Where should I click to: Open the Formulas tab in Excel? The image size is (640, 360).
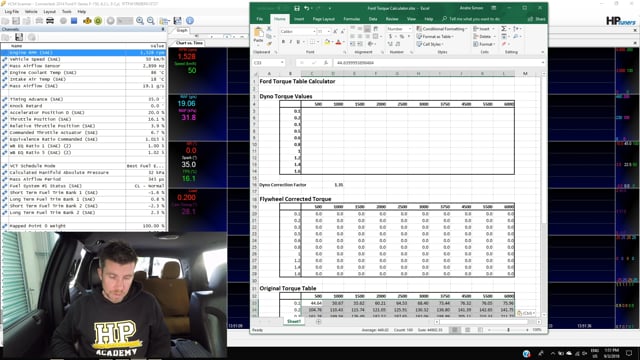(351, 19)
